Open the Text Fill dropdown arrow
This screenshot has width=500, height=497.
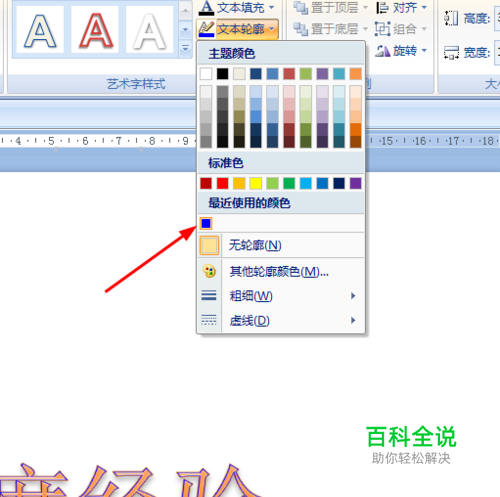[x=272, y=7]
